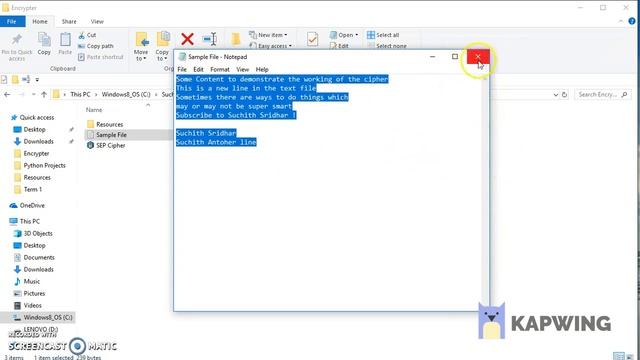Viewport: 640px width, 360px height.
Task: Open the Move to dropdown
Action: (x=141, y=46)
